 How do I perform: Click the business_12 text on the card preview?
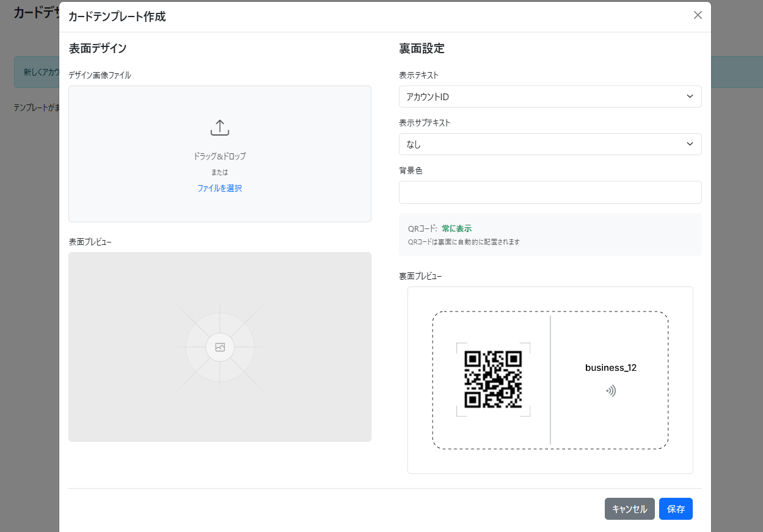[611, 368]
